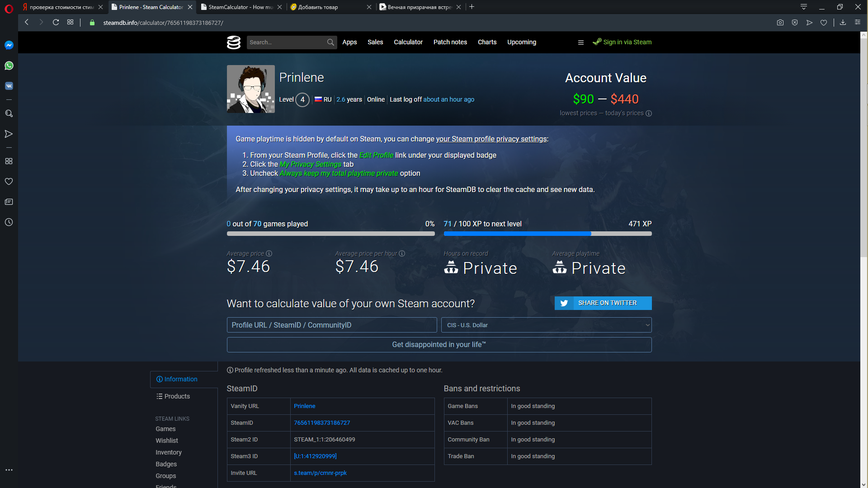This screenshot has height=488, width=868.
Task: Open WhatsApp in Opera sidebar
Action: coord(9,66)
